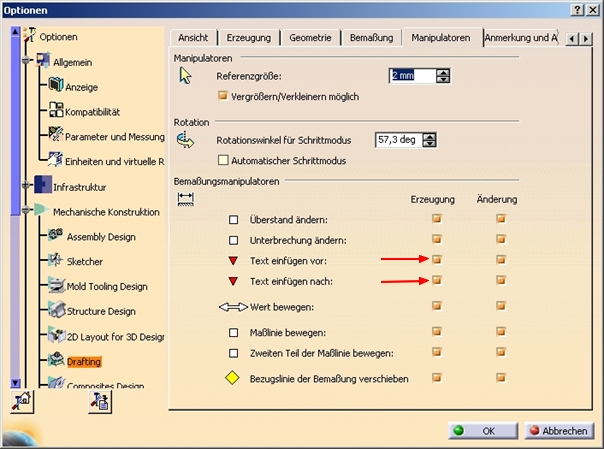Viewport: 604px width, 449px height.
Task: Click the Structure Design icon
Action: (56, 310)
